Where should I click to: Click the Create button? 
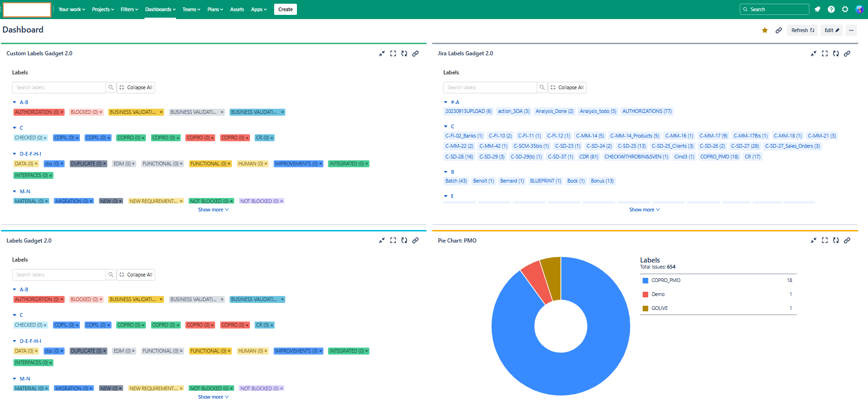[x=285, y=9]
